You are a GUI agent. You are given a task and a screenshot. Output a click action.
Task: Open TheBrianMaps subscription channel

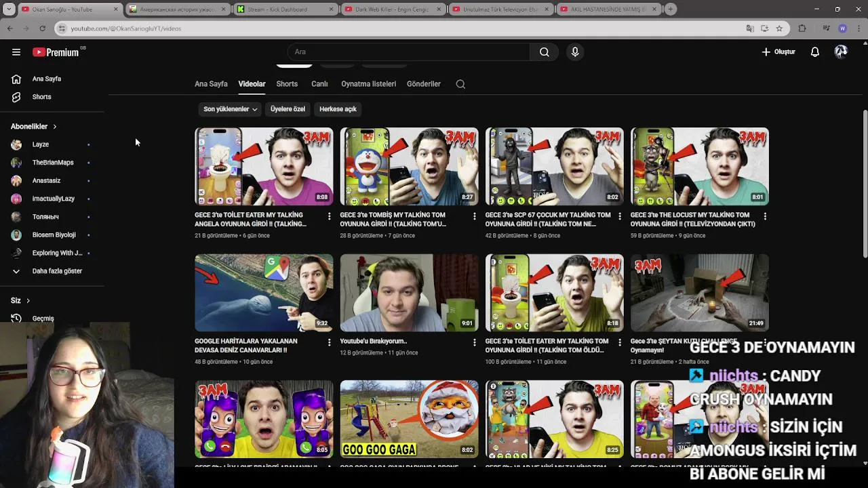[52, 163]
